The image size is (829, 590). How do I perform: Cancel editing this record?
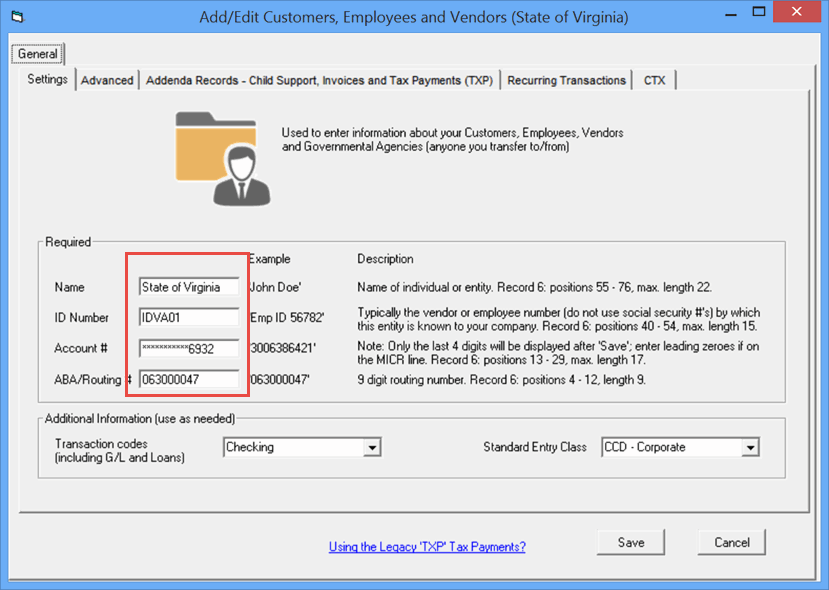[732, 542]
